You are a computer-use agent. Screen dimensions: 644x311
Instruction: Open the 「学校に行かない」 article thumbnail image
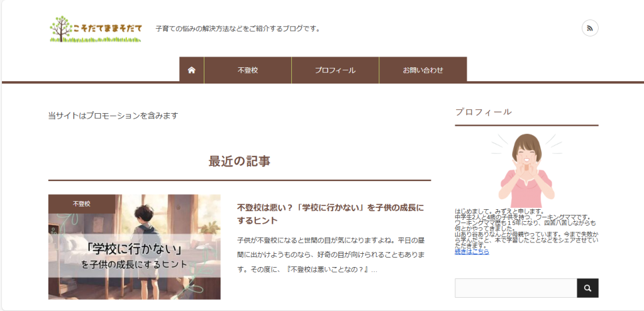134,251
